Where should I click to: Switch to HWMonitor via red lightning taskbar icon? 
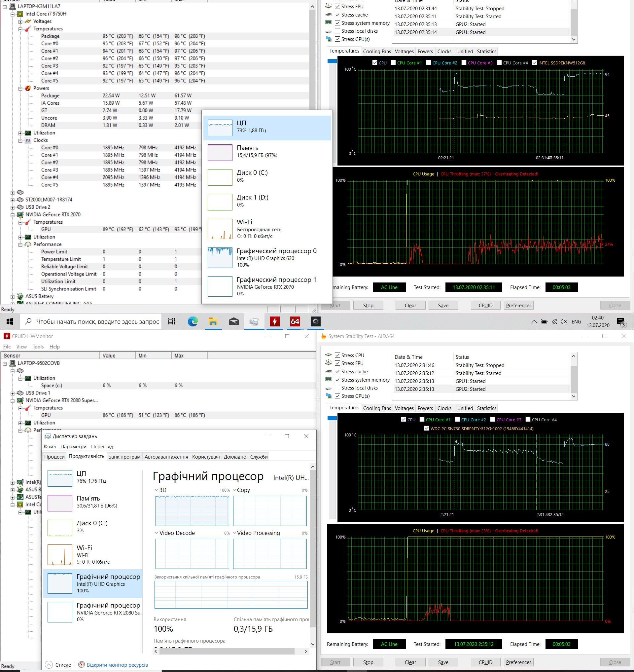click(275, 321)
